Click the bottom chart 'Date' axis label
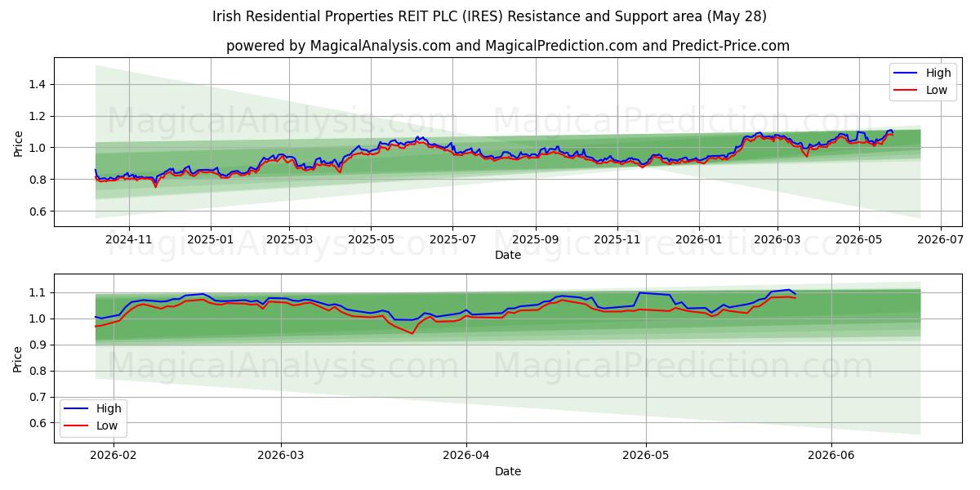The height and width of the screenshot is (490, 980). 508,471
